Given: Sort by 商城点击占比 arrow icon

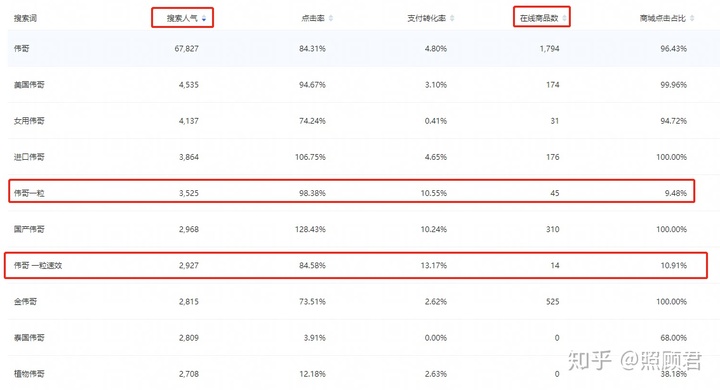Looking at the screenshot, I should [692, 18].
